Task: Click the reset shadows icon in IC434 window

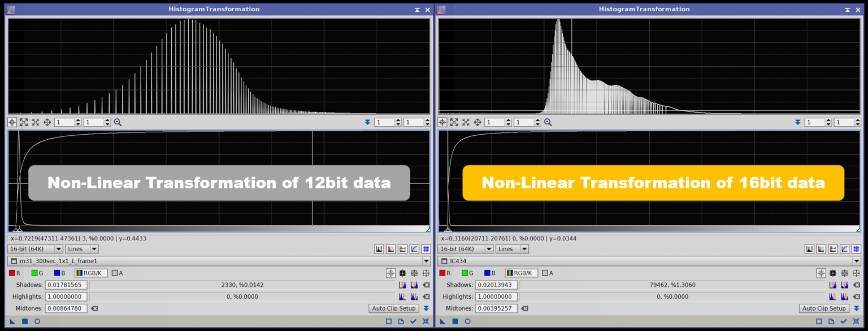Action: 856,285
